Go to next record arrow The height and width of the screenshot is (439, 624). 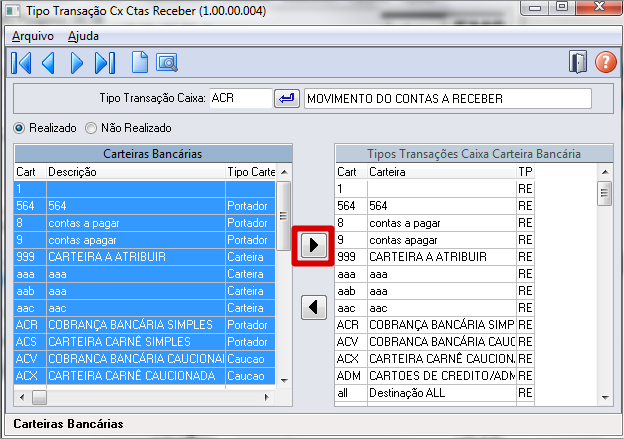[x=76, y=63]
